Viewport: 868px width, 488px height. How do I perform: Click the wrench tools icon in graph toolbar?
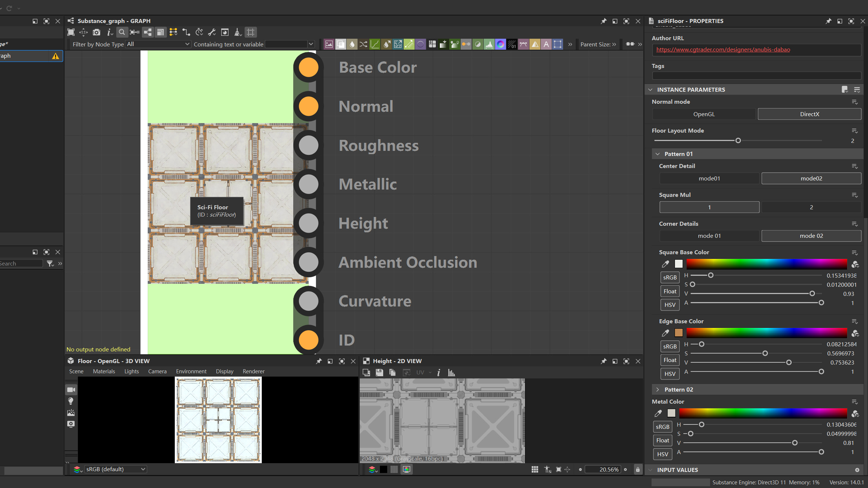pos(212,33)
